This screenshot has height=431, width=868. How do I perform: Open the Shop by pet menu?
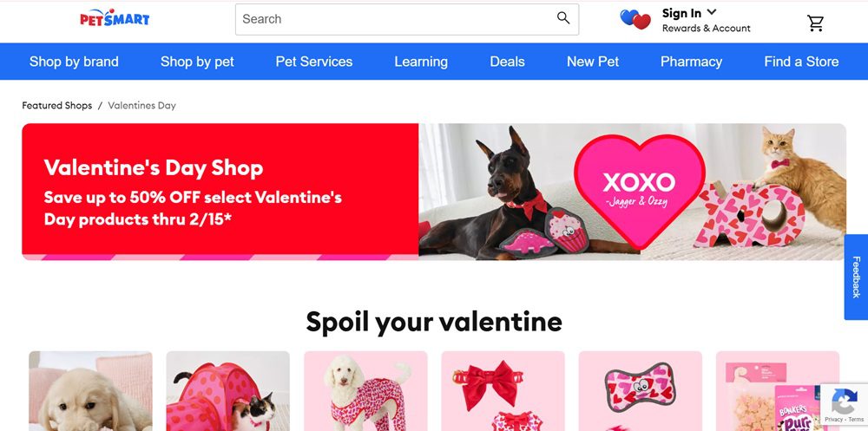[x=197, y=62]
